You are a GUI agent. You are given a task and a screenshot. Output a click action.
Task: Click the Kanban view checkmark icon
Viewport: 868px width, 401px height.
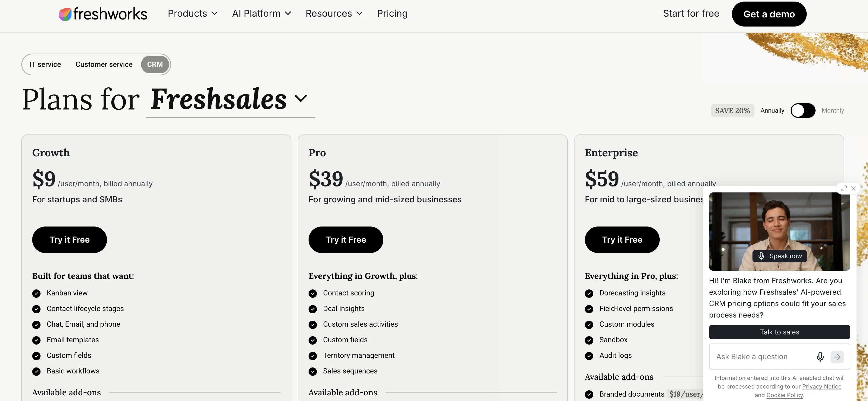[x=36, y=293]
